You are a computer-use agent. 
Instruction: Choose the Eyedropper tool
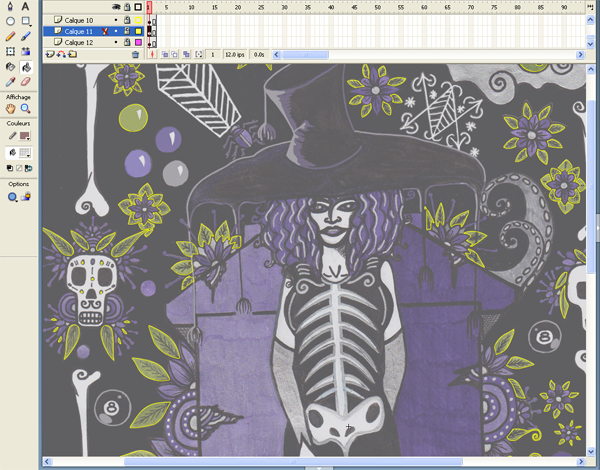[x=10, y=83]
